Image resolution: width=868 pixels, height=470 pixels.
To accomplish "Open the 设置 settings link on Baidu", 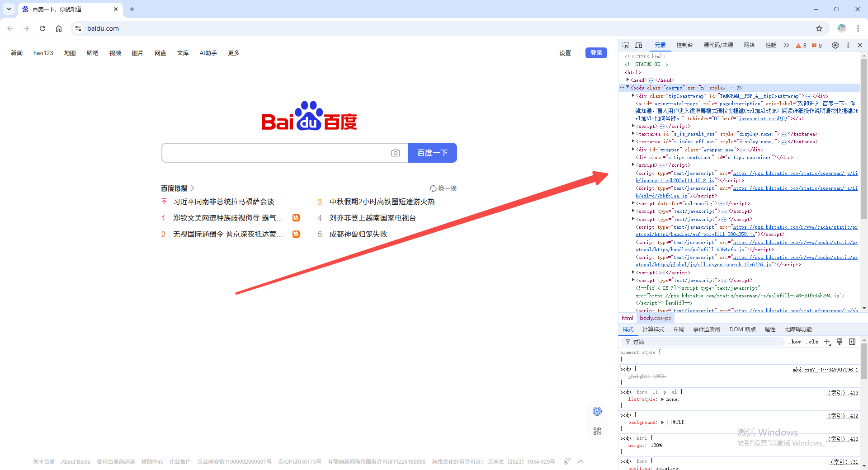I will pos(565,53).
